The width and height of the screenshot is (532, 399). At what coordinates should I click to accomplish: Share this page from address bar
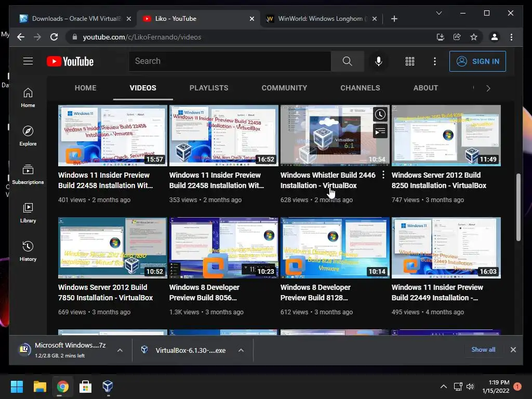pyautogui.click(x=457, y=37)
